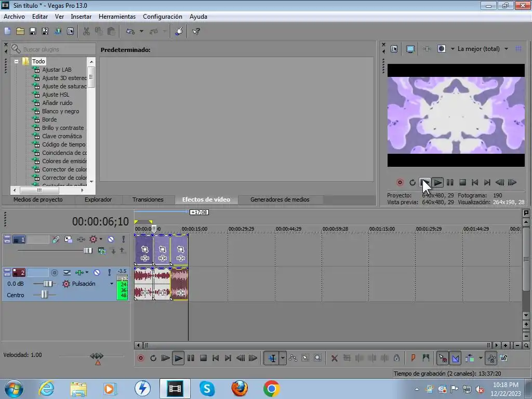Open audio track 2 FX dropdown arrow
Screen dimensions: 532x399
point(87,272)
